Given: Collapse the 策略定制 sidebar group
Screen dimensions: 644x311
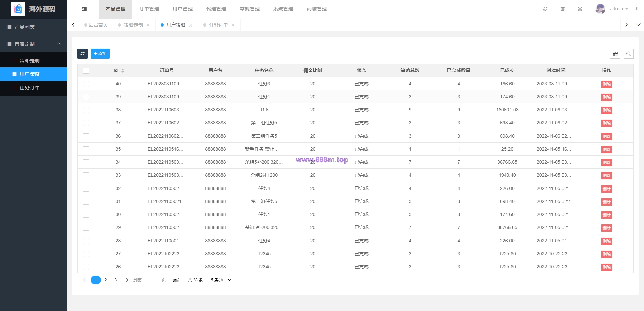Looking at the screenshot, I should click(x=34, y=44).
